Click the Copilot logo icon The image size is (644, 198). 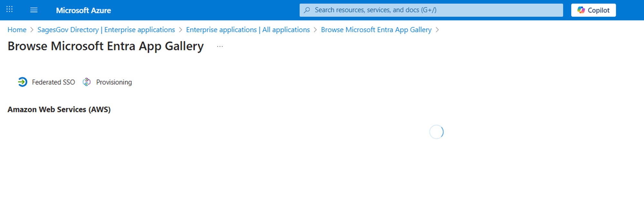(x=581, y=10)
